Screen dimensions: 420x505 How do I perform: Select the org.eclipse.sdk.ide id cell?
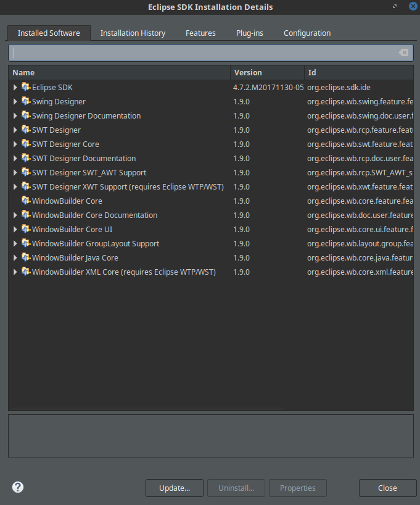(x=339, y=87)
